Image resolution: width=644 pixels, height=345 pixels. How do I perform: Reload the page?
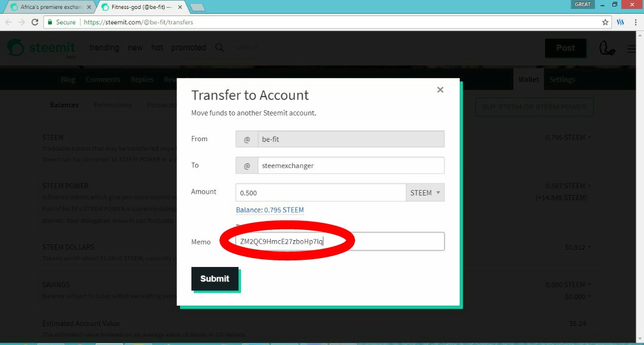(x=35, y=22)
